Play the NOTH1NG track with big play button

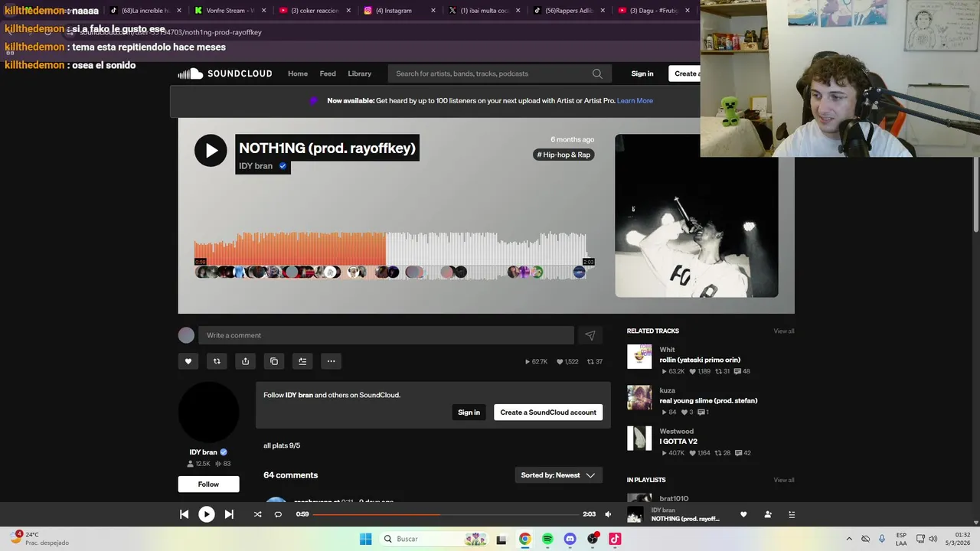211,150
